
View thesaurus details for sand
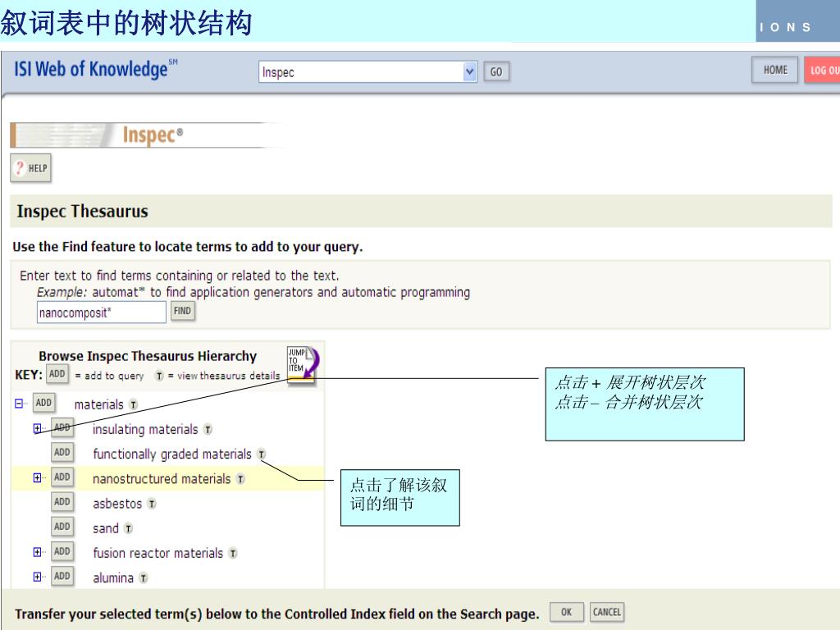tap(128, 528)
